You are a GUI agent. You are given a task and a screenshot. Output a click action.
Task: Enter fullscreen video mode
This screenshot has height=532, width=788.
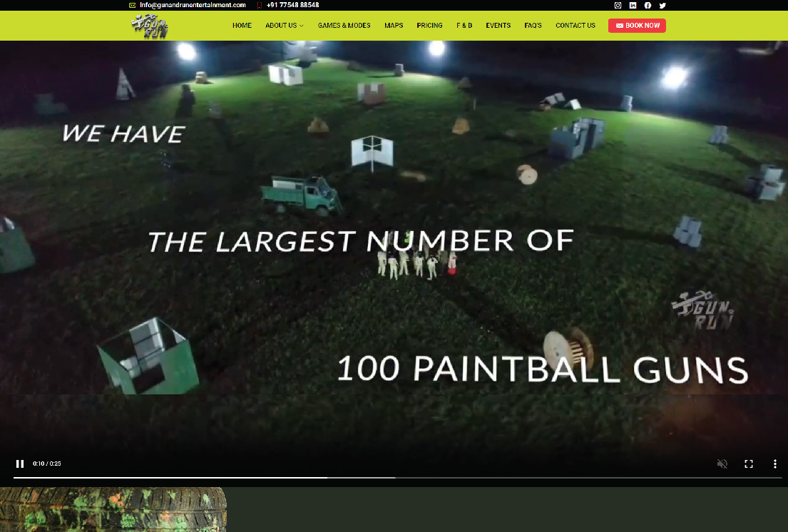coord(749,464)
